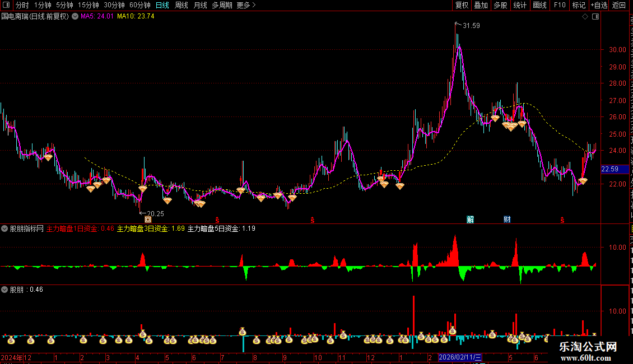Click 标记 to mark this stock
The height and width of the screenshot is (364, 633).
tap(579, 5)
